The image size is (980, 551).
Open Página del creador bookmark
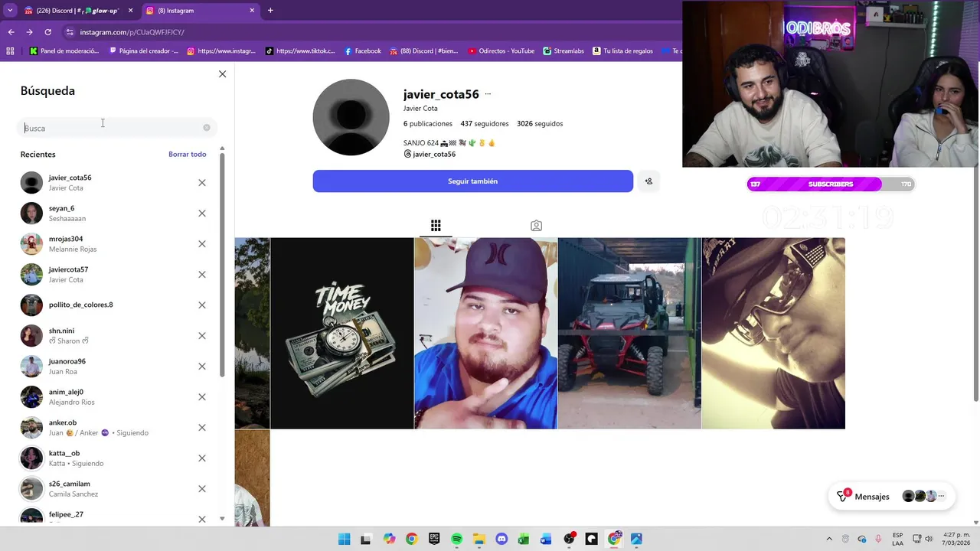pos(144,51)
